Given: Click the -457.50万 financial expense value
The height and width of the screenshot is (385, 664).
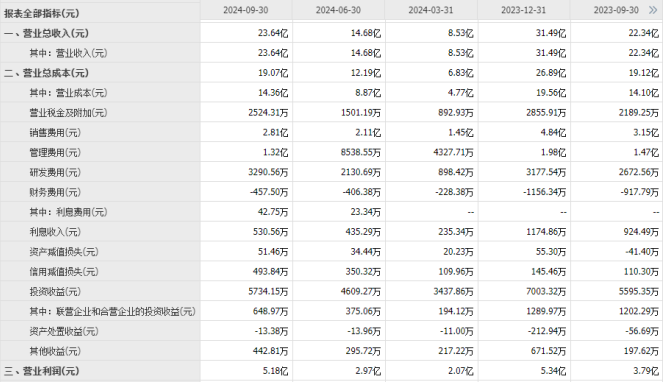Looking at the screenshot, I should pyautogui.click(x=269, y=193).
